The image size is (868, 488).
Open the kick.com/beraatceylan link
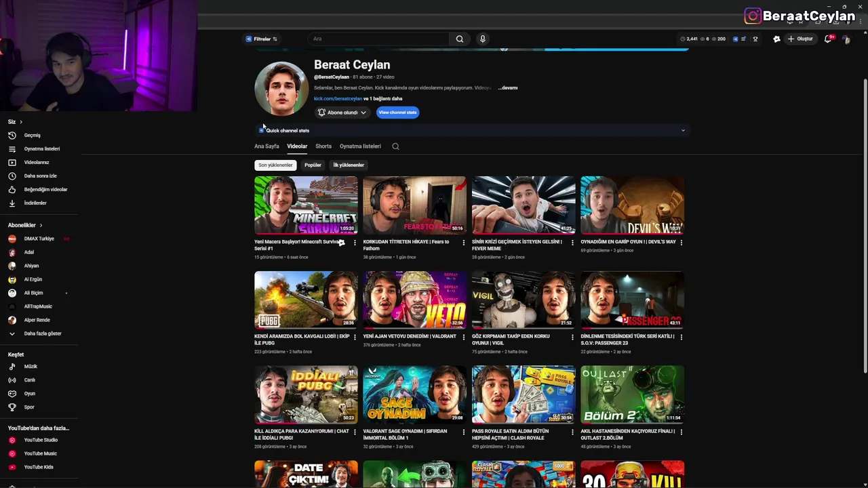338,99
